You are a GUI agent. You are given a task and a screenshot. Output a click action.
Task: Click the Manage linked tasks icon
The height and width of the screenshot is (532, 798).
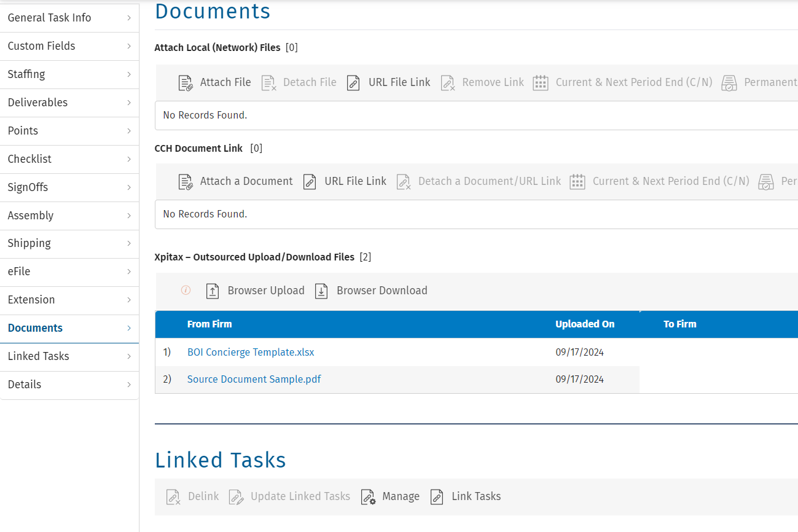point(368,497)
